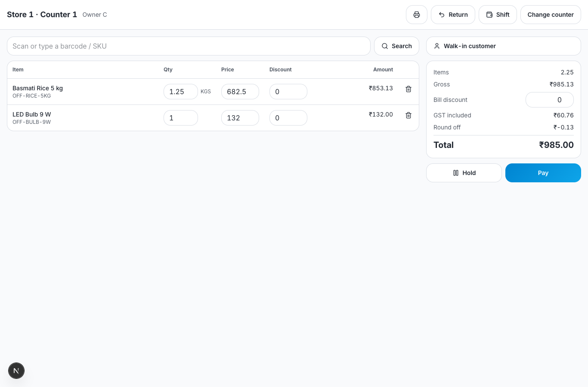Click the printer icon button

coord(417,15)
